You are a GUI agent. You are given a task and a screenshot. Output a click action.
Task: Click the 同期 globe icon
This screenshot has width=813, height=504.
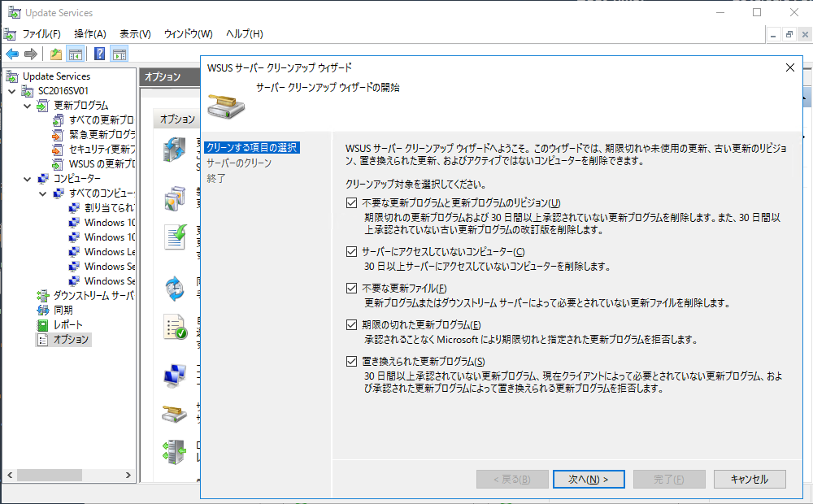(x=44, y=310)
